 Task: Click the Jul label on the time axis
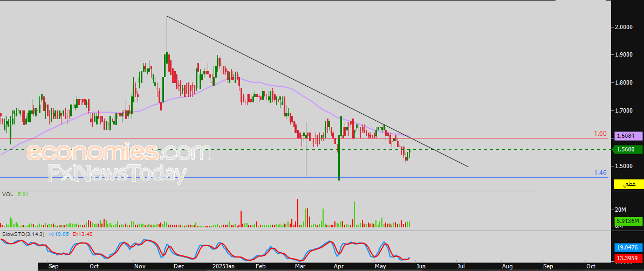(x=461, y=267)
